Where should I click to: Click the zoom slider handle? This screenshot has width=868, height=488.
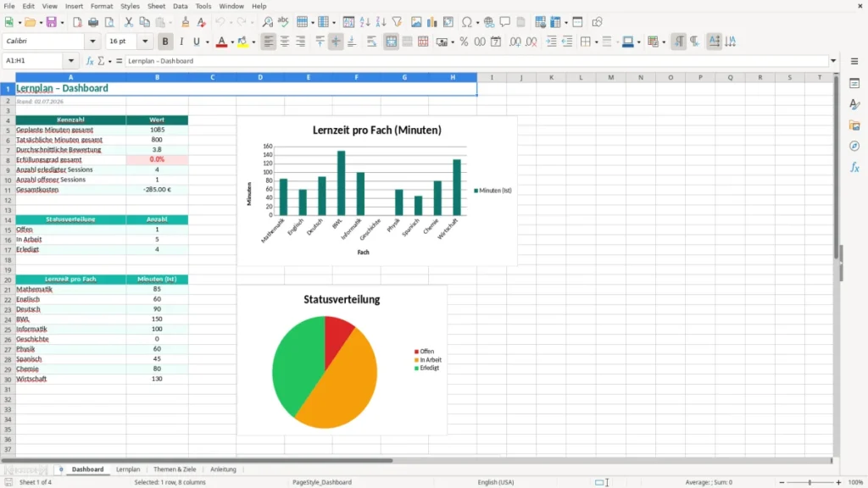[x=810, y=482]
